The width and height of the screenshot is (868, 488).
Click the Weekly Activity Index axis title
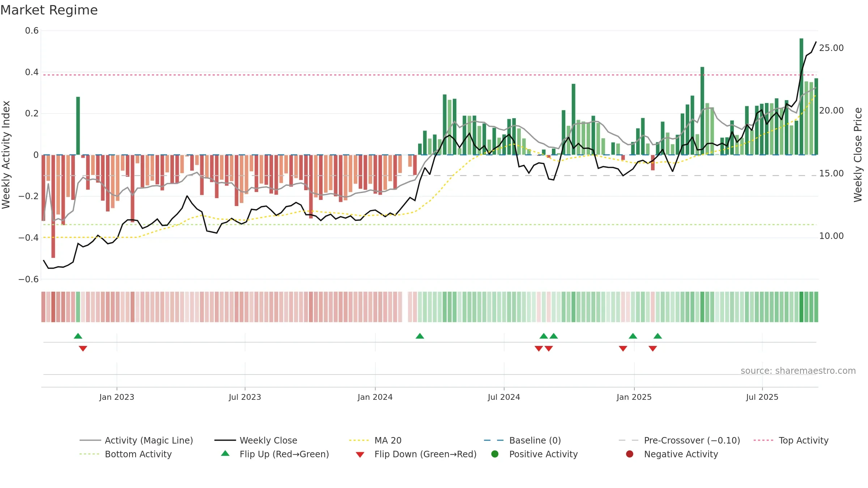tap(6, 155)
